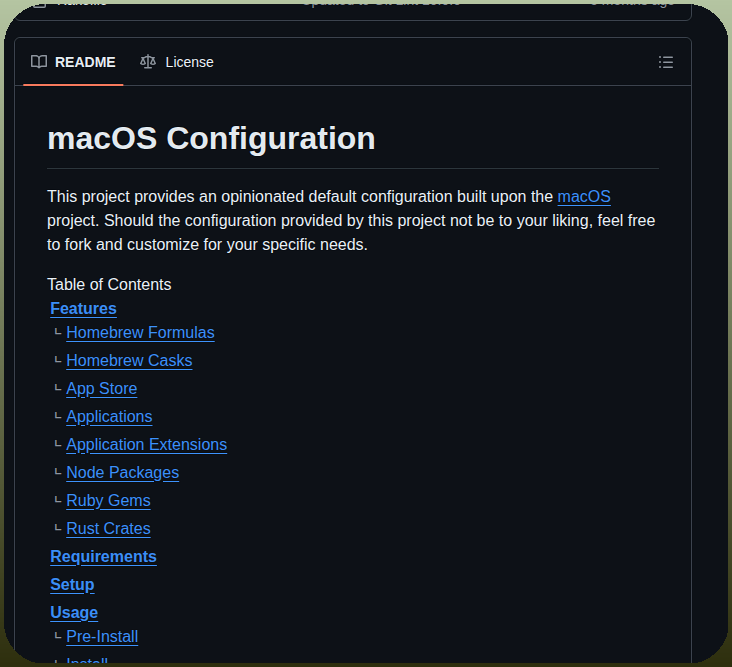
Task: Open the Node Packages link
Action: (123, 472)
